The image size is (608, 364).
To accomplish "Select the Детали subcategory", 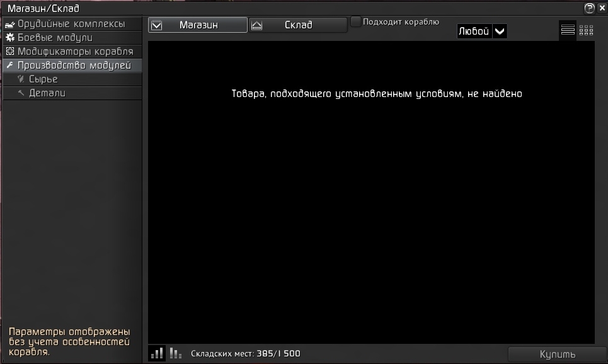I will click(47, 93).
